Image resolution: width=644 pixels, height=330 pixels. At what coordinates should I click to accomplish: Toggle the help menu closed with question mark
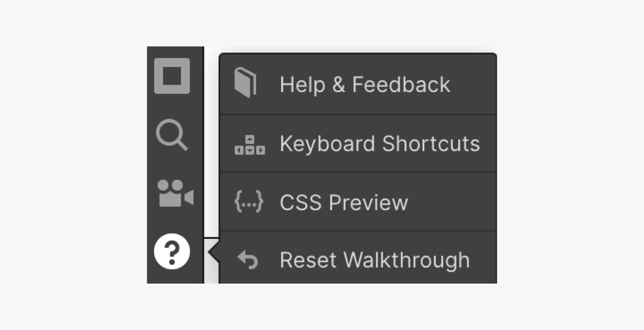point(172,251)
